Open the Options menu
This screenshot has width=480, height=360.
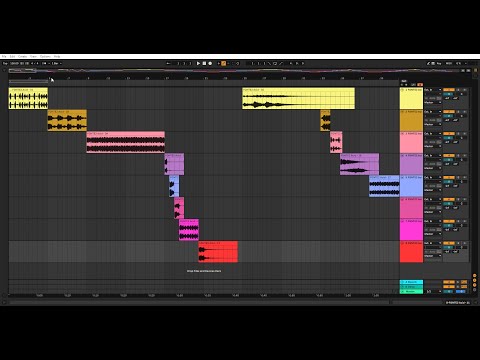click(x=45, y=57)
